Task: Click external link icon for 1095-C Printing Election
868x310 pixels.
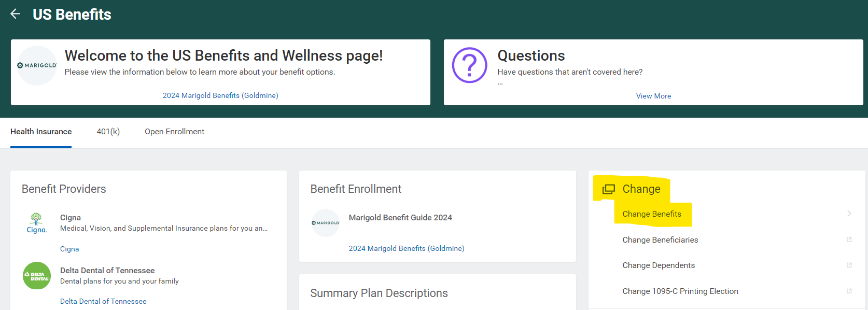Action: point(849,291)
